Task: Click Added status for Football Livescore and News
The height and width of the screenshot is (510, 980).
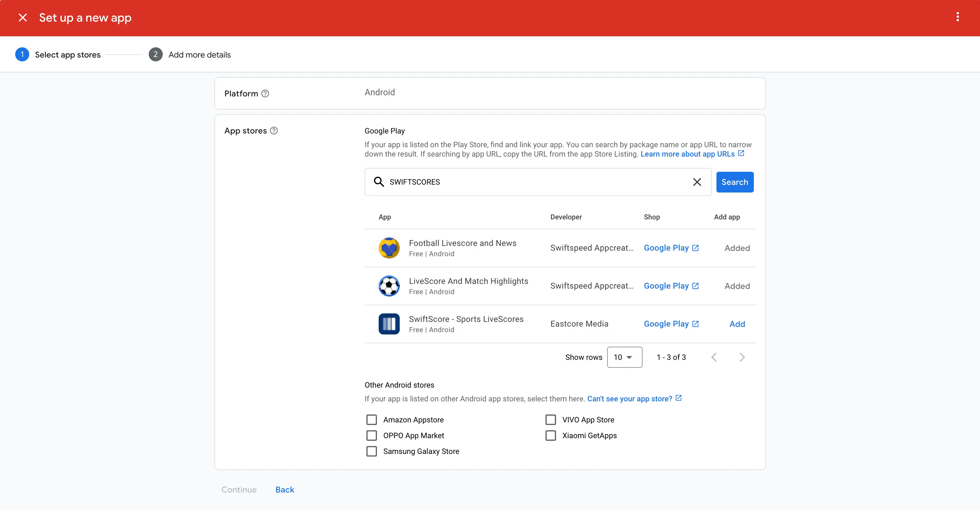Action: 737,248
